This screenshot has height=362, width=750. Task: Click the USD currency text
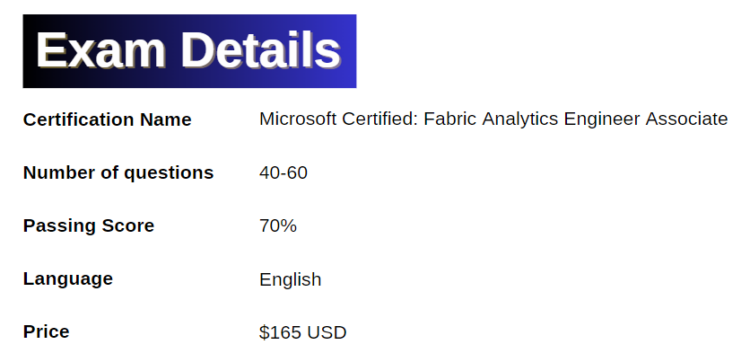[327, 332]
